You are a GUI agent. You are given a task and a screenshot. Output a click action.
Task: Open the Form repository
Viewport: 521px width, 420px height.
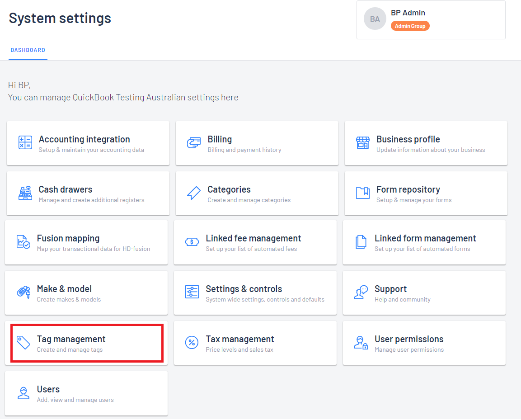click(x=408, y=189)
